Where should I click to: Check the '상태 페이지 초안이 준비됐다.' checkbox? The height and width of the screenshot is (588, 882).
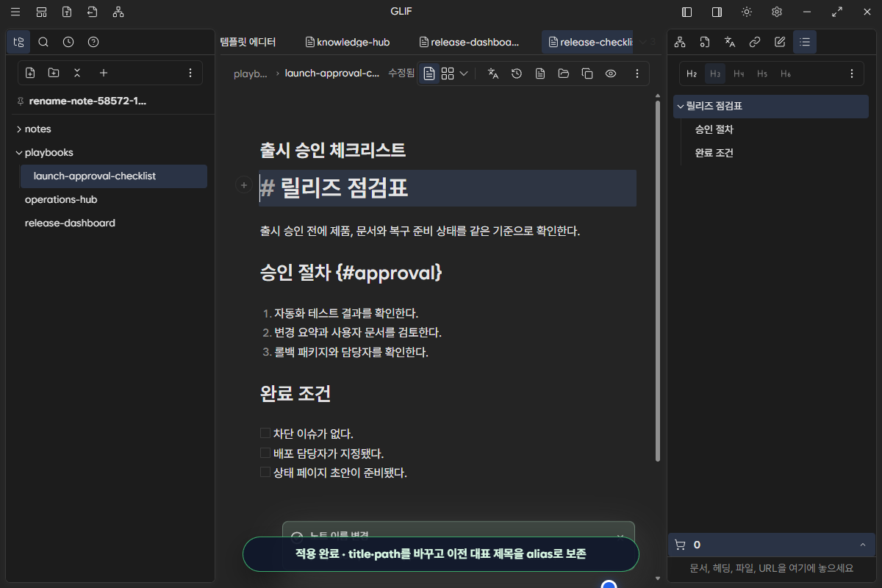(x=265, y=472)
